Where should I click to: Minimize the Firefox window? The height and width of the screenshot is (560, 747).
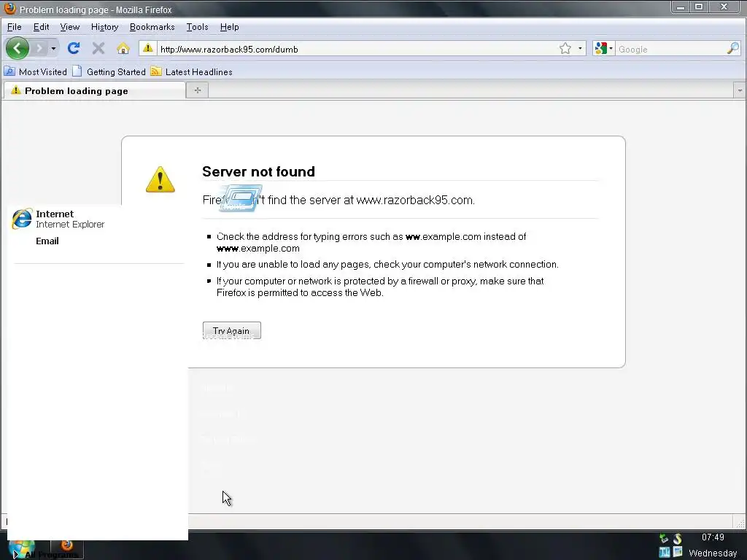pos(681,7)
